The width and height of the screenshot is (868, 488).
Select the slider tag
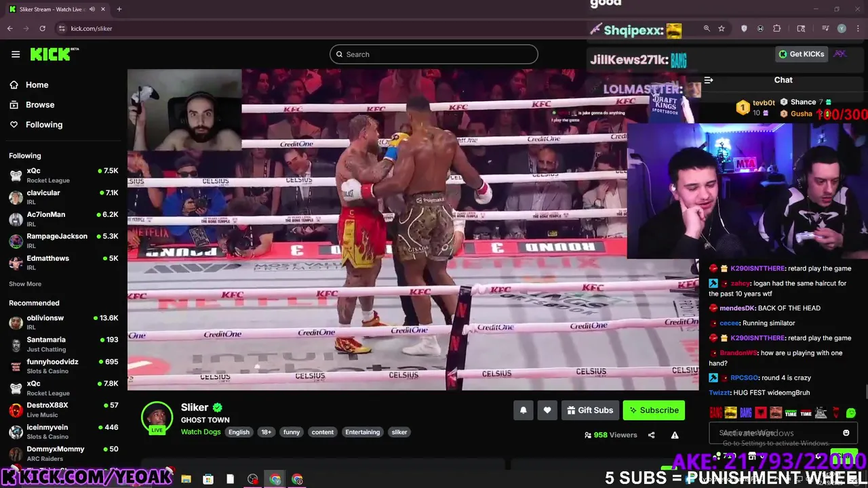coord(399,432)
